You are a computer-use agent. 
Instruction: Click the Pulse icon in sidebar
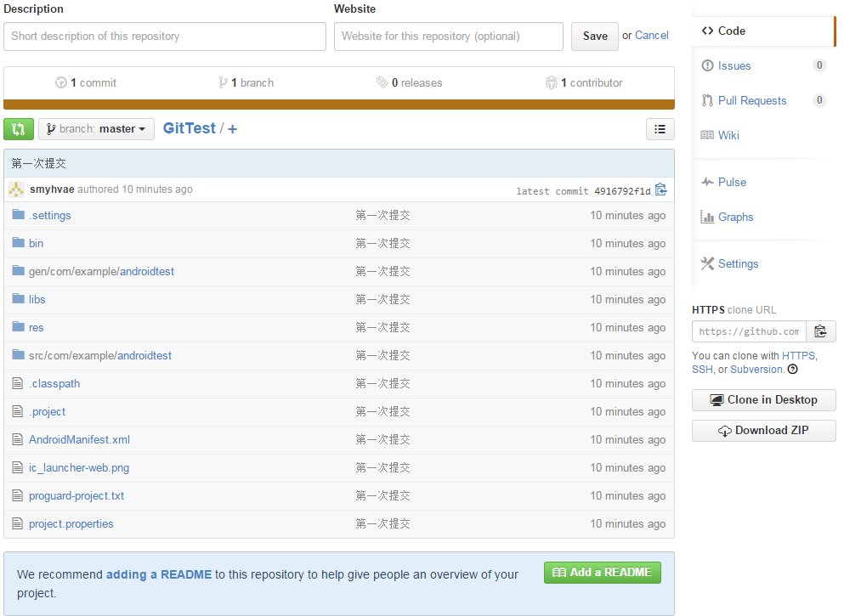707,182
